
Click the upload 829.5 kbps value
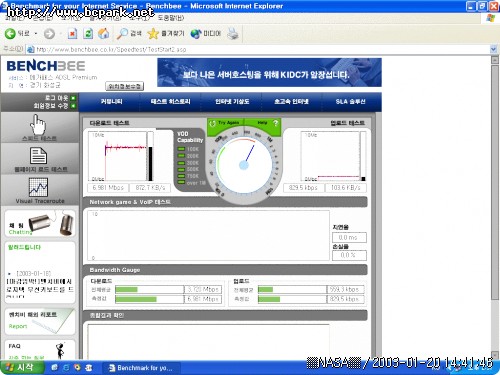(303, 188)
